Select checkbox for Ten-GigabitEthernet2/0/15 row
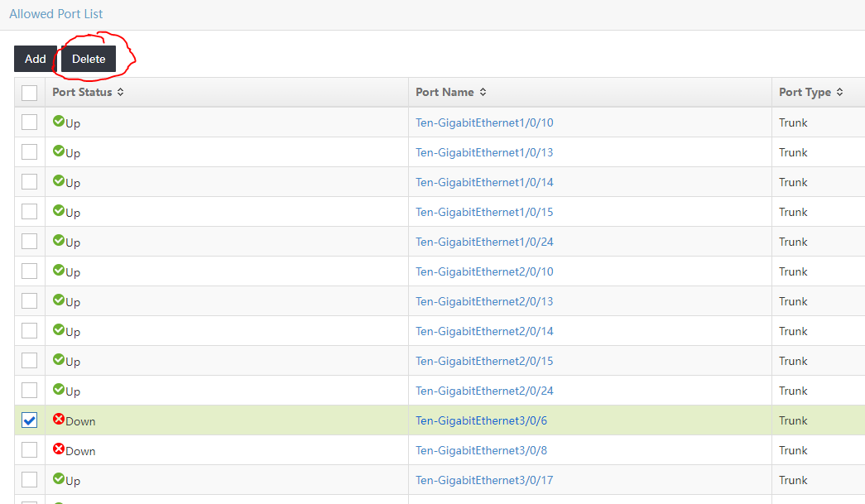The width and height of the screenshot is (865, 504). click(30, 361)
